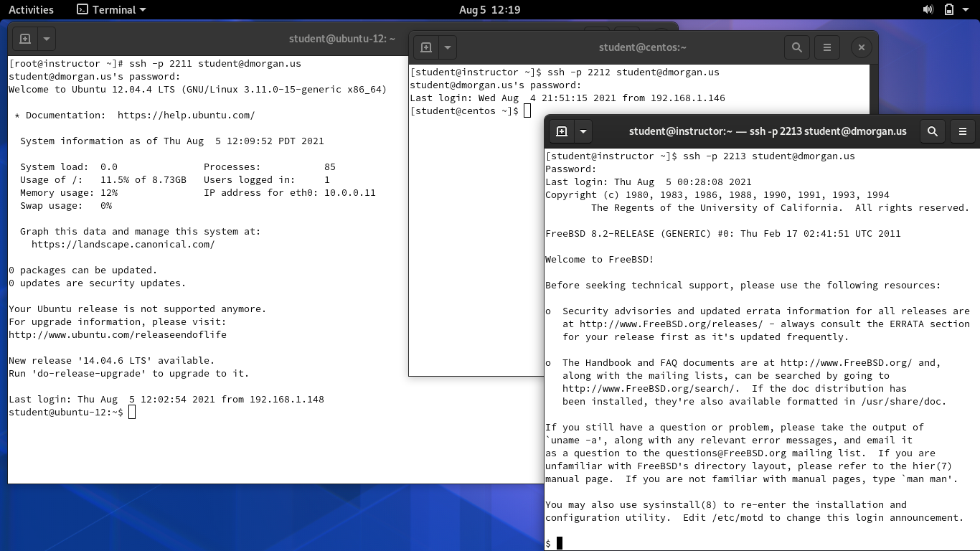Viewport: 980px width, 551px height.
Task: Click the battery icon in the top bar
Action: (x=948, y=10)
